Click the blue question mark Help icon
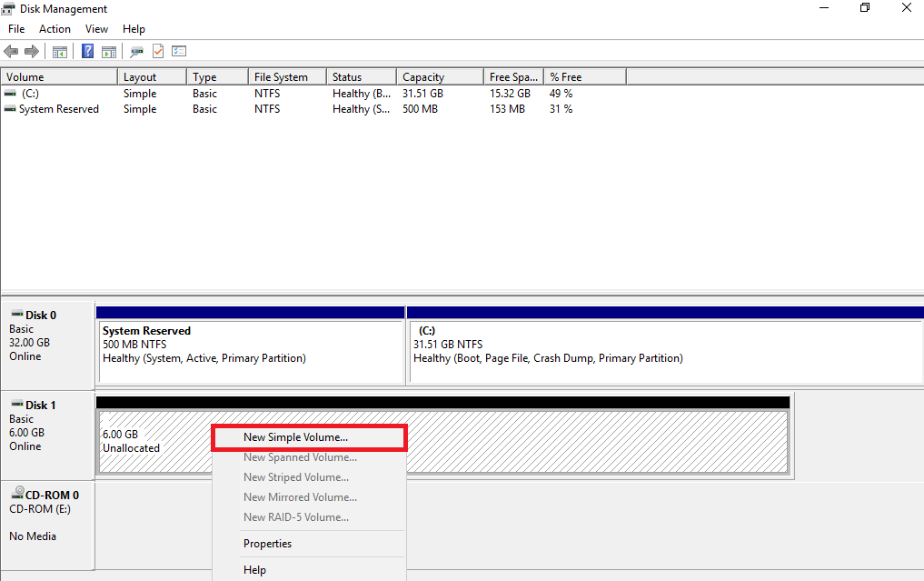 coord(88,52)
